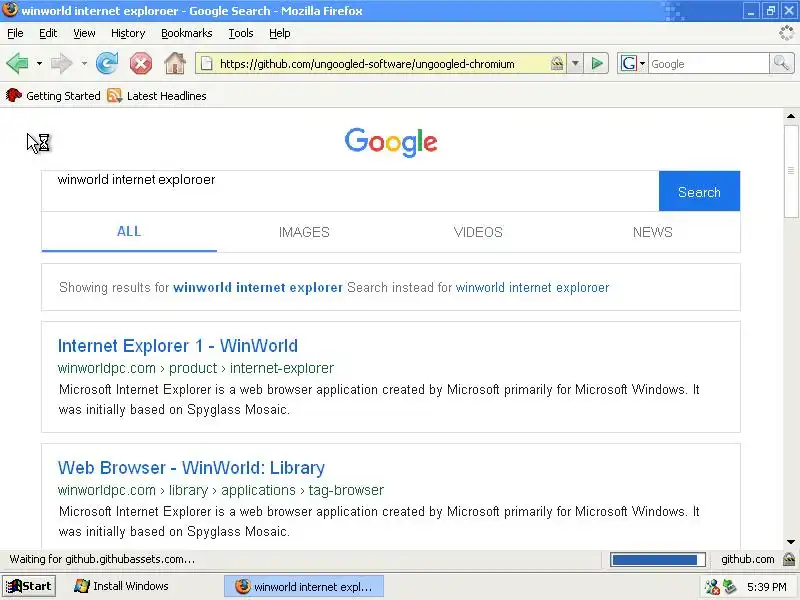Go to the Home page icon

174,64
